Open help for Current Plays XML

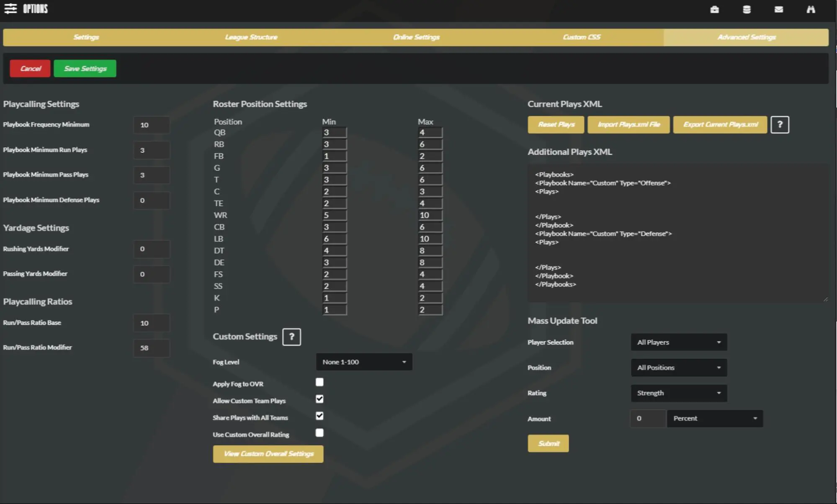780,125
